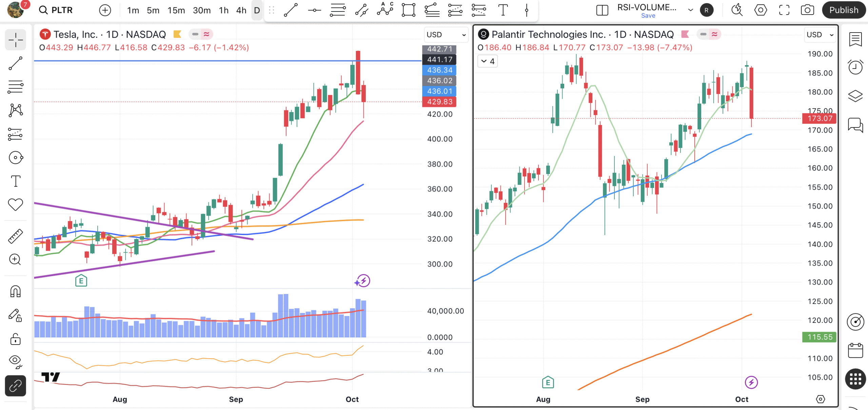Image resolution: width=868 pixels, height=410 pixels.
Task: Open the layout split-panel selector icon
Action: pyautogui.click(x=602, y=10)
